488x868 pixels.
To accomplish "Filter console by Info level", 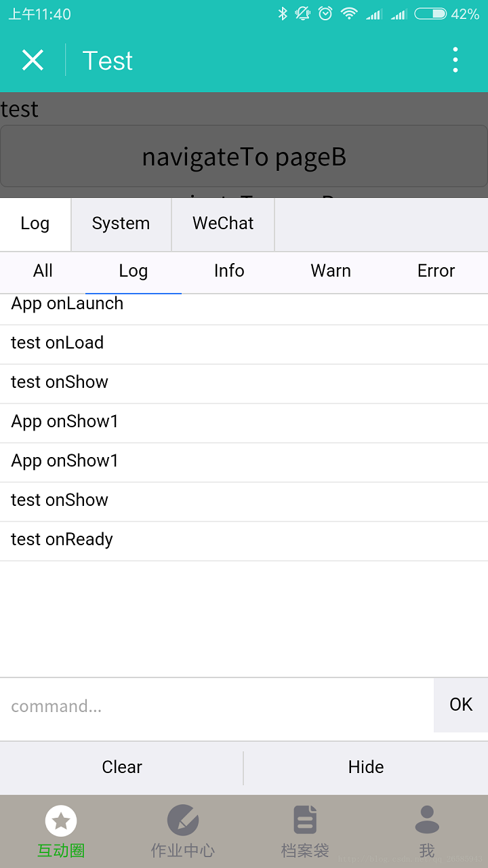I will click(229, 271).
